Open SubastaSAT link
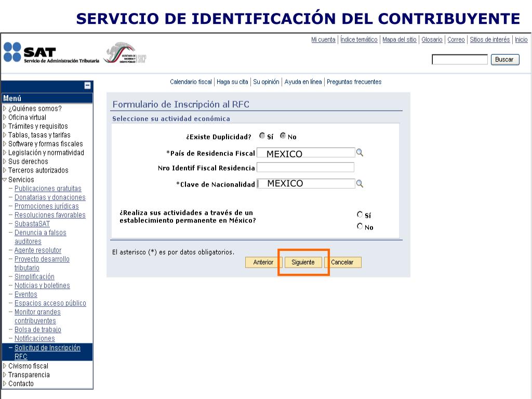The width and height of the screenshot is (532, 399). (32, 224)
